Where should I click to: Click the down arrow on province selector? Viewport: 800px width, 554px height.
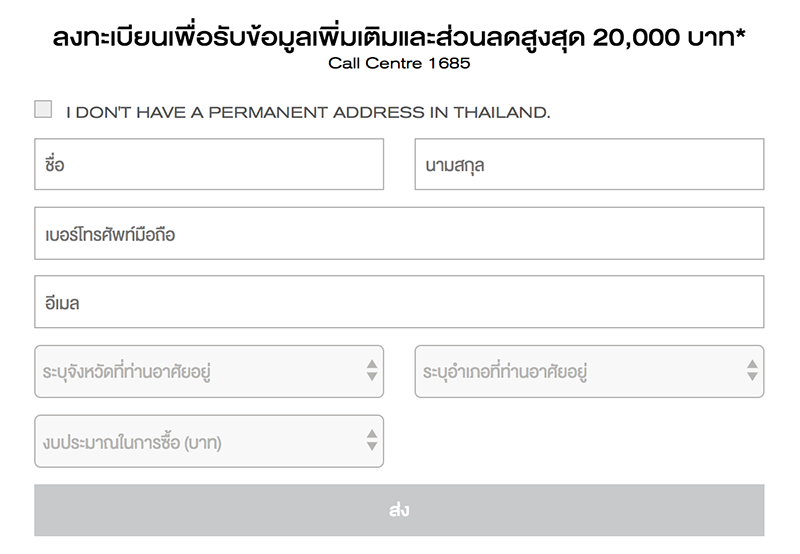(372, 378)
